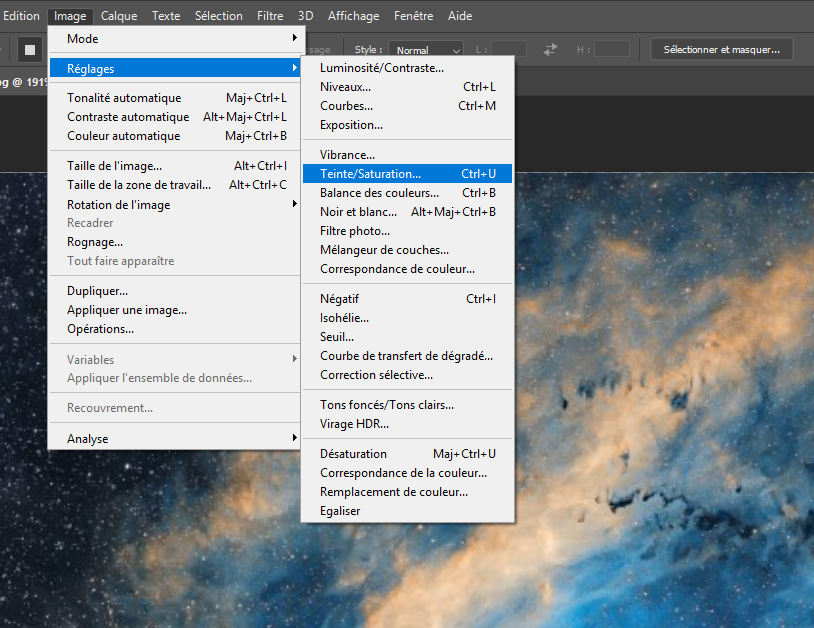Open Tons foncés/Tons clairs
The height and width of the screenshot is (628, 814).
tap(408, 405)
